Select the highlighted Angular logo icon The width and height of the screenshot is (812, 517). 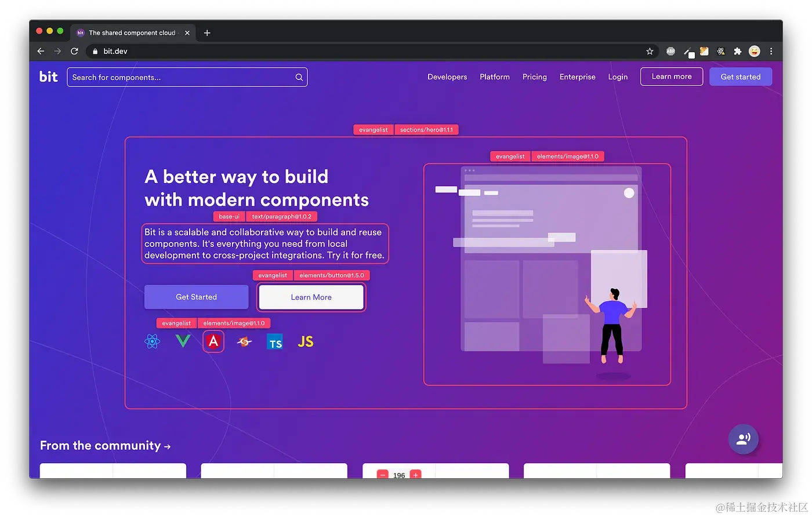pyautogui.click(x=213, y=341)
